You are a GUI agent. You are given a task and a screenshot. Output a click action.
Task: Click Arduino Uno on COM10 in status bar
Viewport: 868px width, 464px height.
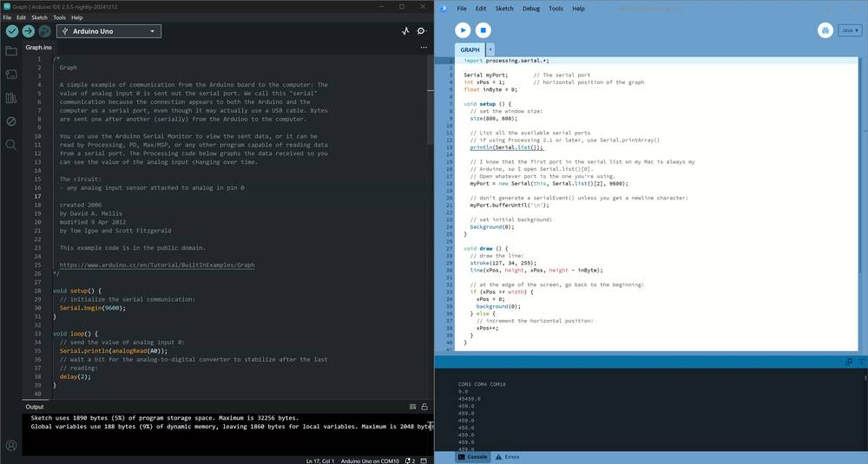[370, 461]
